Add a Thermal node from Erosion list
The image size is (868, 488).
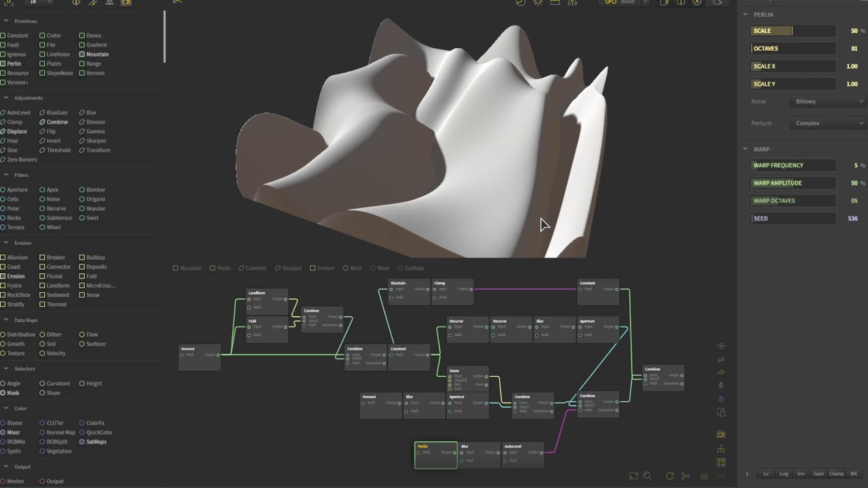tap(53, 305)
